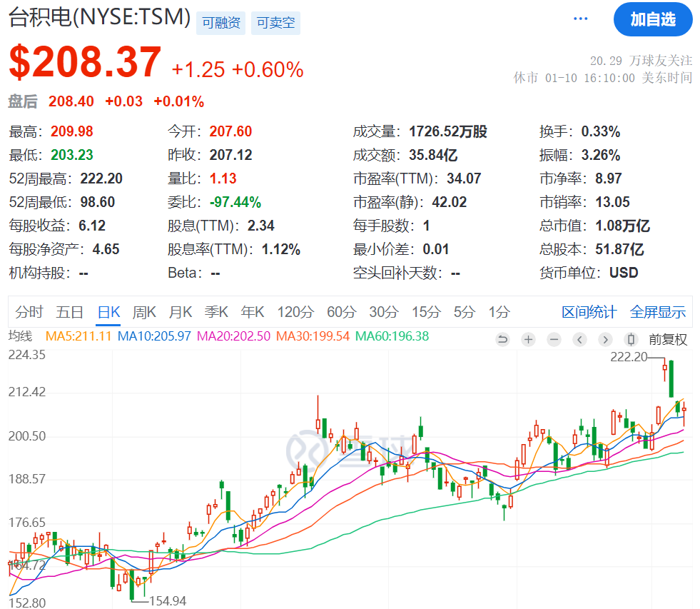Viewport: 700px width, 609px height.
Task: Click the 今开 value 207.60
Action: (230, 131)
